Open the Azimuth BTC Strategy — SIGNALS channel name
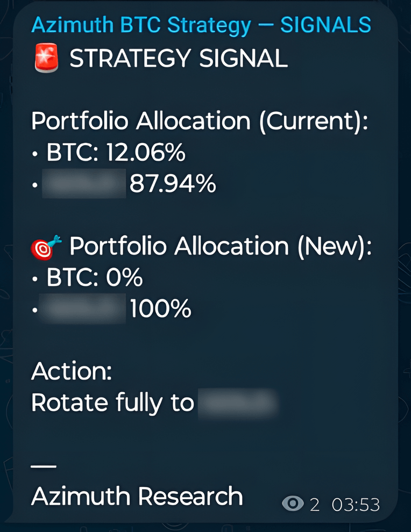This screenshot has width=411, height=532. tap(201, 25)
